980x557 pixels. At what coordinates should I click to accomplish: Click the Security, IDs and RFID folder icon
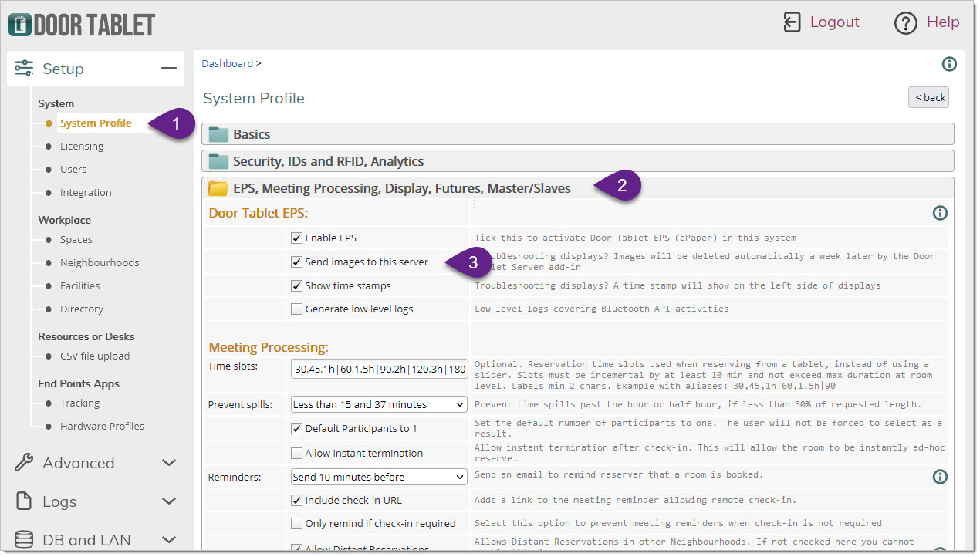[x=219, y=162]
